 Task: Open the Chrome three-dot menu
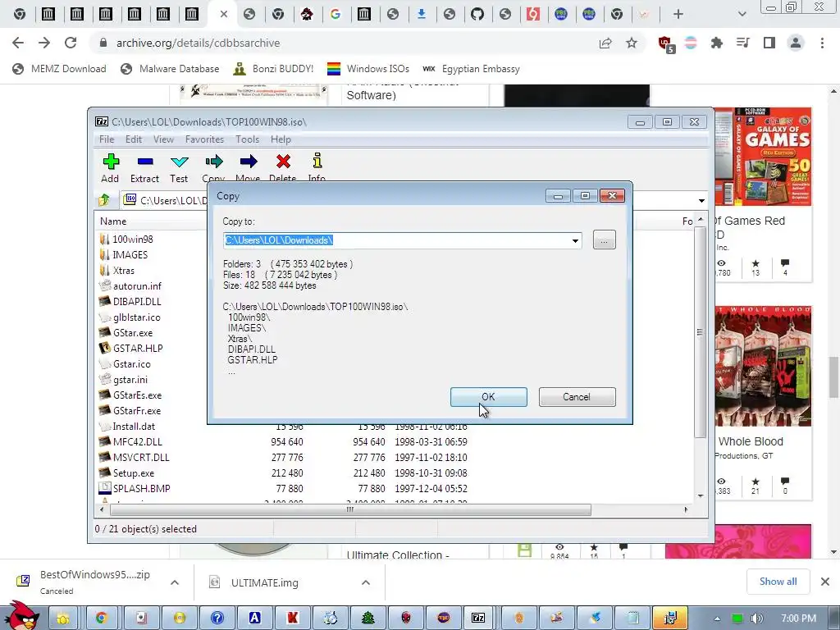click(822, 43)
